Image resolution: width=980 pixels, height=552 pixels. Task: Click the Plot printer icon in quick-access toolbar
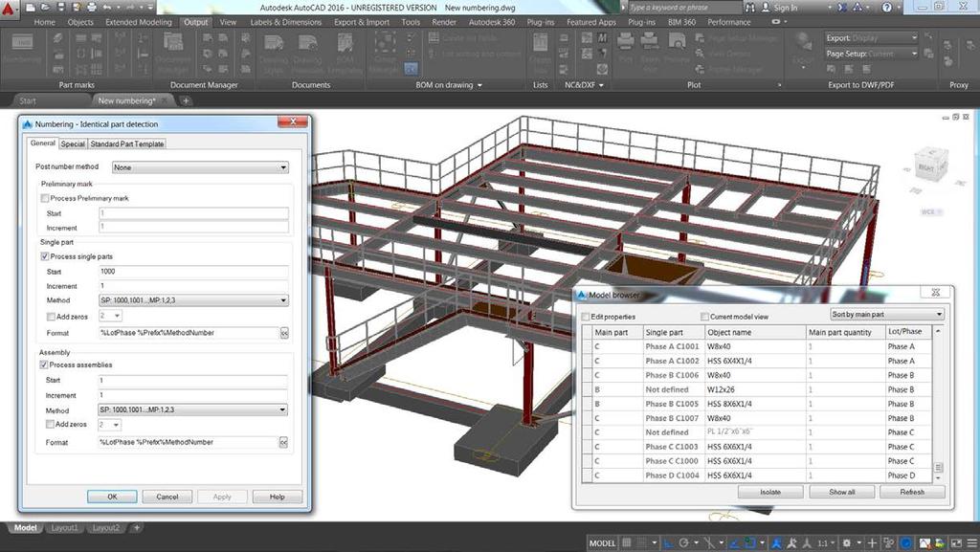point(92,7)
